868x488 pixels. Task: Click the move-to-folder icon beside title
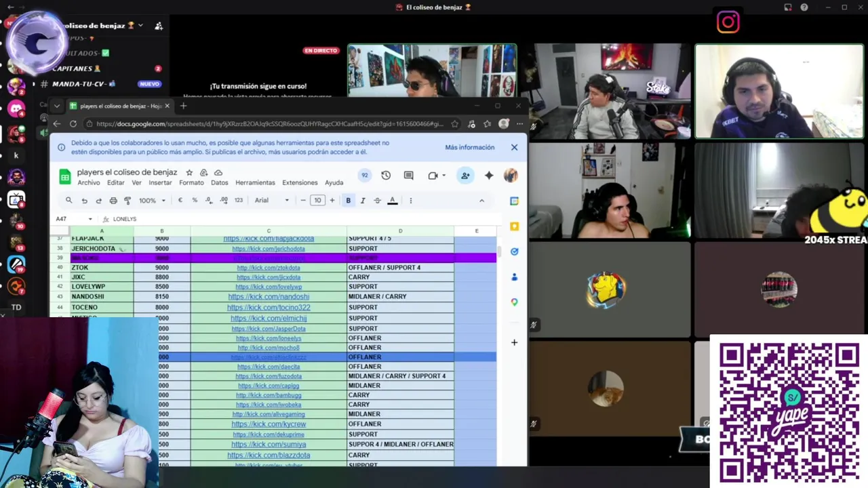click(203, 173)
